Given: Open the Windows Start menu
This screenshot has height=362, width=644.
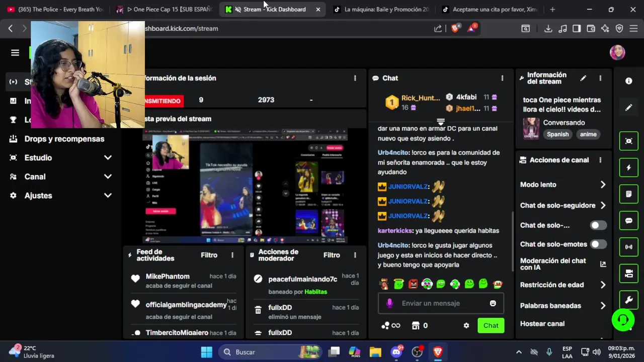Looking at the screenshot, I should click(x=207, y=352).
